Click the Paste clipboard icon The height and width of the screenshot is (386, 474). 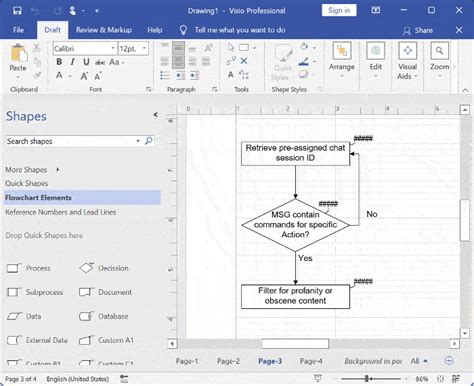click(x=18, y=53)
